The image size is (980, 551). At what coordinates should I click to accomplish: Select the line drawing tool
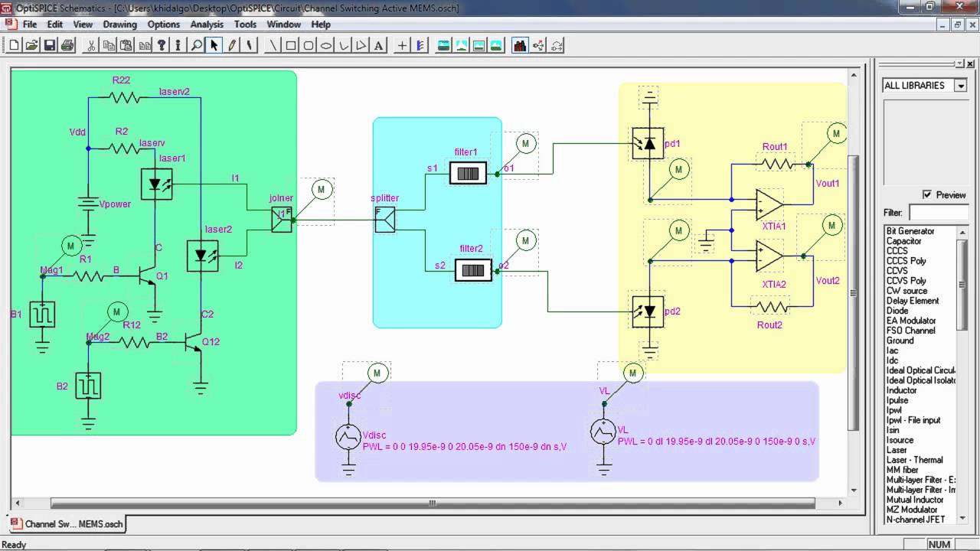point(273,45)
